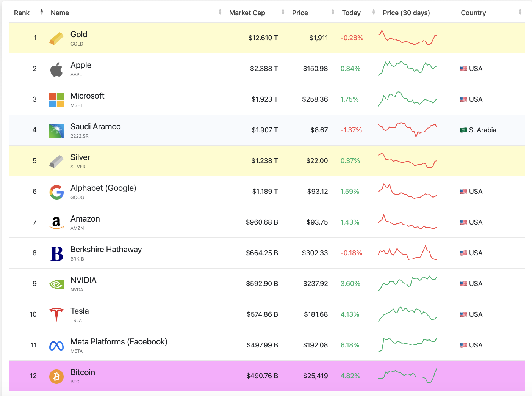The width and height of the screenshot is (532, 396).
Task: Click the Saudi Aramco logo
Action: click(x=56, y=130)
